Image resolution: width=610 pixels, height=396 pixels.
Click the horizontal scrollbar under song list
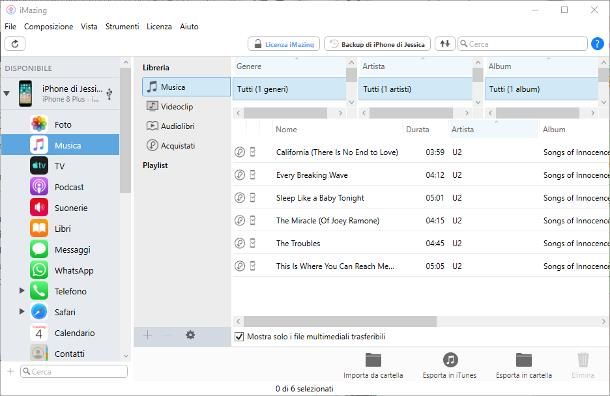(340, 321)
